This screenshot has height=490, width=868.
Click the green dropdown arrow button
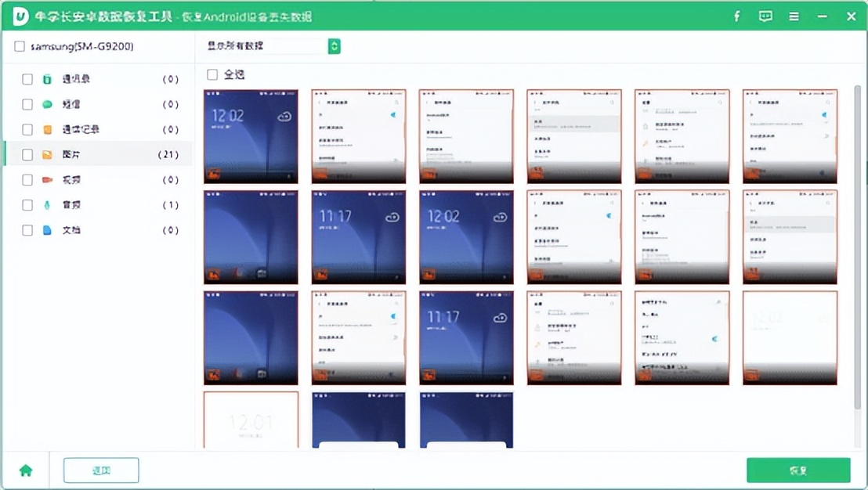pos(335,47)
